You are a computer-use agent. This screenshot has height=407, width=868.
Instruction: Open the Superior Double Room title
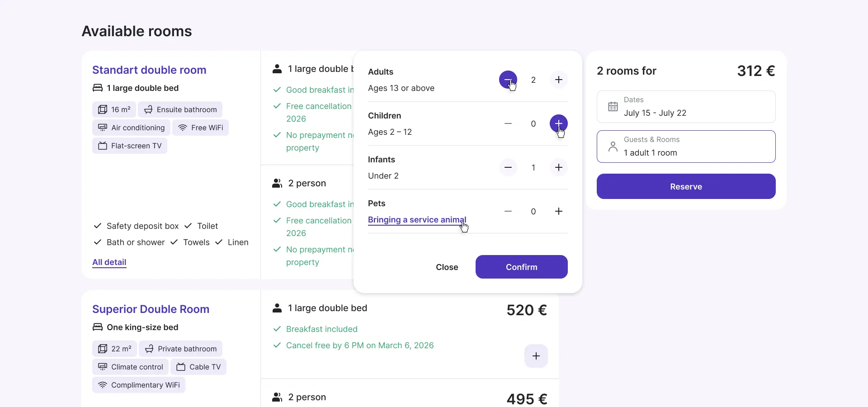click(151, 309)
